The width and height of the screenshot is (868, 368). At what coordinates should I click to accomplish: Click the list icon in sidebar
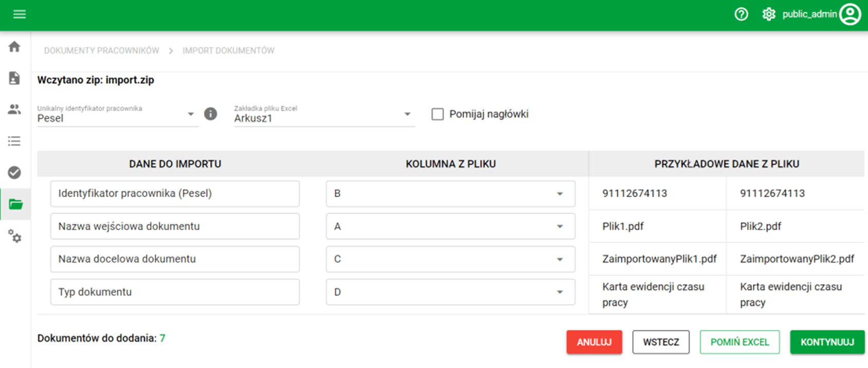pyautogui.click(x=14, y=141)
